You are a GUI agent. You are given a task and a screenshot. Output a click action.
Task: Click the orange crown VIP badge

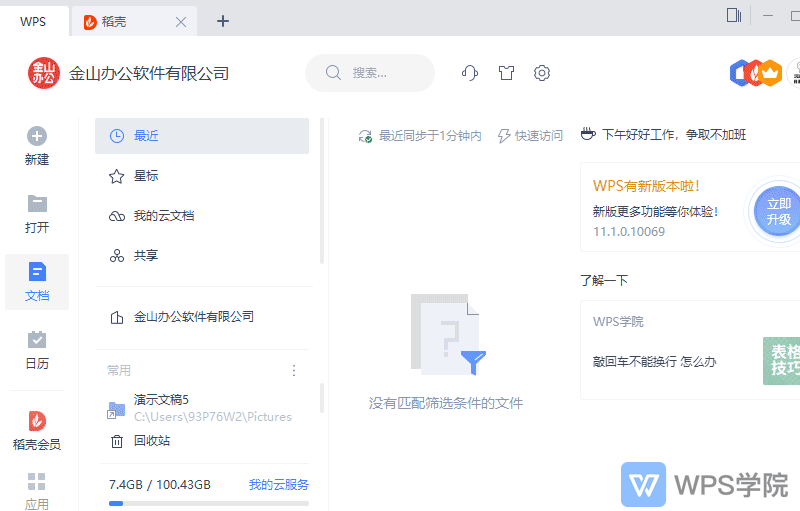[771, 73]
